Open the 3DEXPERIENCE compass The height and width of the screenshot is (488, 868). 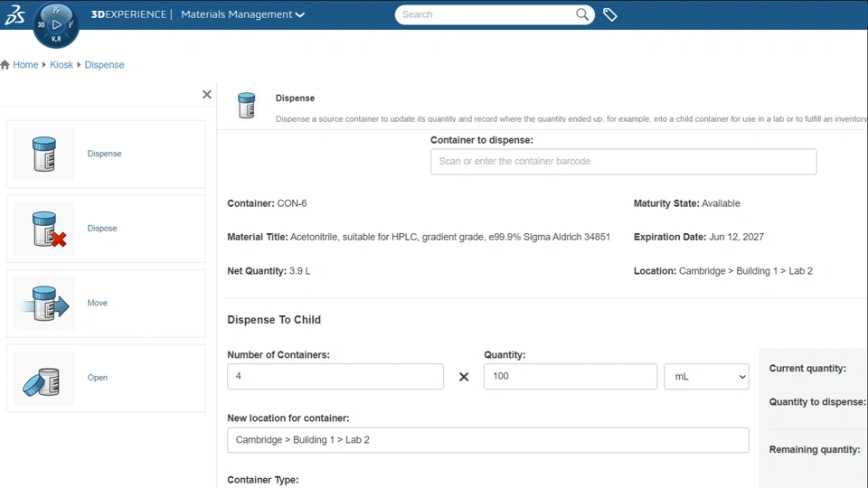pyautogui.click(x=56, y=24)
